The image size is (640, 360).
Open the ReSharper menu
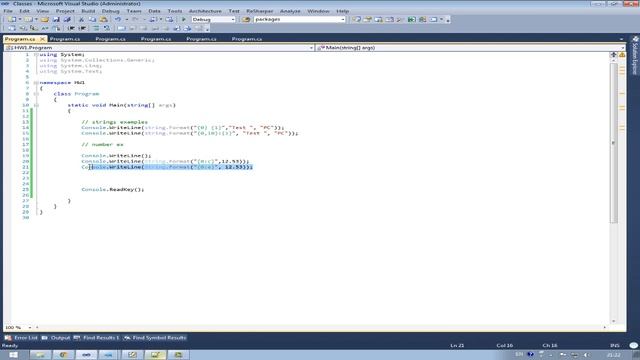tap(259, 11)
